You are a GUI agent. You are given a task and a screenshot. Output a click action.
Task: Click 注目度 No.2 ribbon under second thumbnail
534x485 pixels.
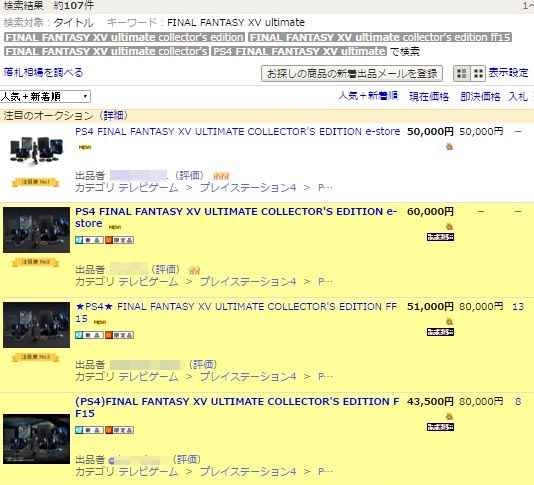(36, 262)
